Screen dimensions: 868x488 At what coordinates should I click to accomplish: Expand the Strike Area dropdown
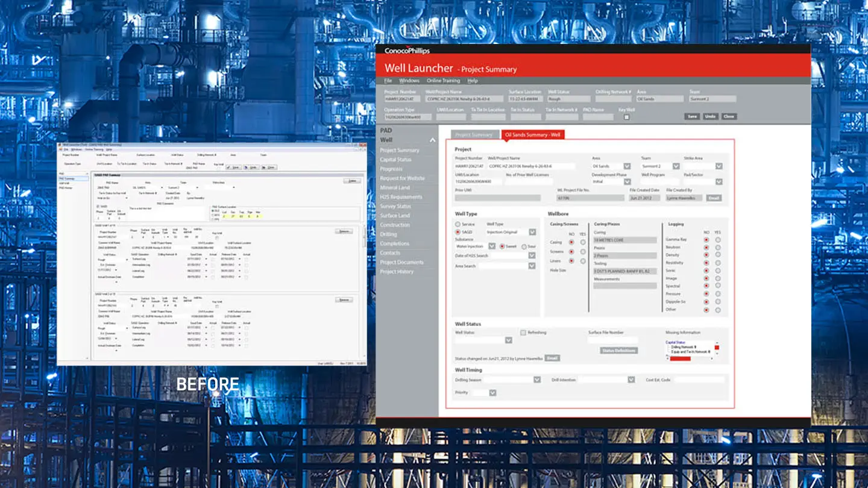coord(719,166)
